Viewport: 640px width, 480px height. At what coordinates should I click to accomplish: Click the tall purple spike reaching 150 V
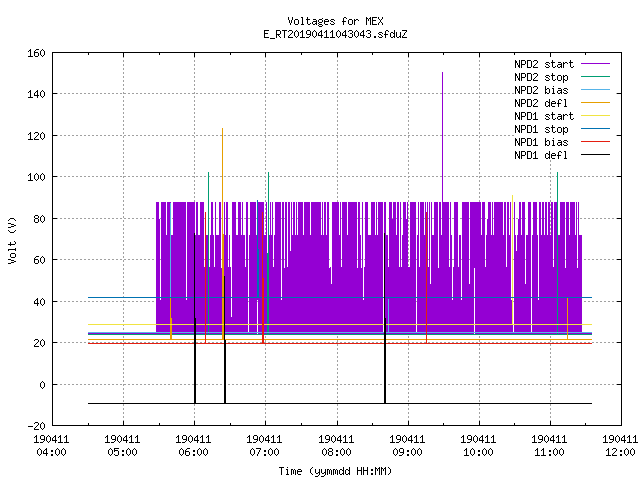(x=442, y=137)
